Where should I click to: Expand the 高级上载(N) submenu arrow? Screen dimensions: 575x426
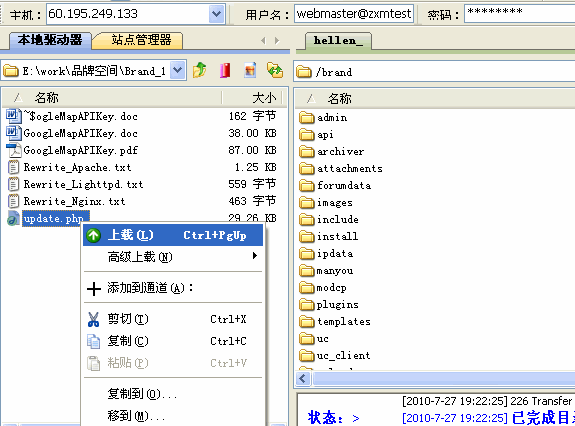point(255,256)
